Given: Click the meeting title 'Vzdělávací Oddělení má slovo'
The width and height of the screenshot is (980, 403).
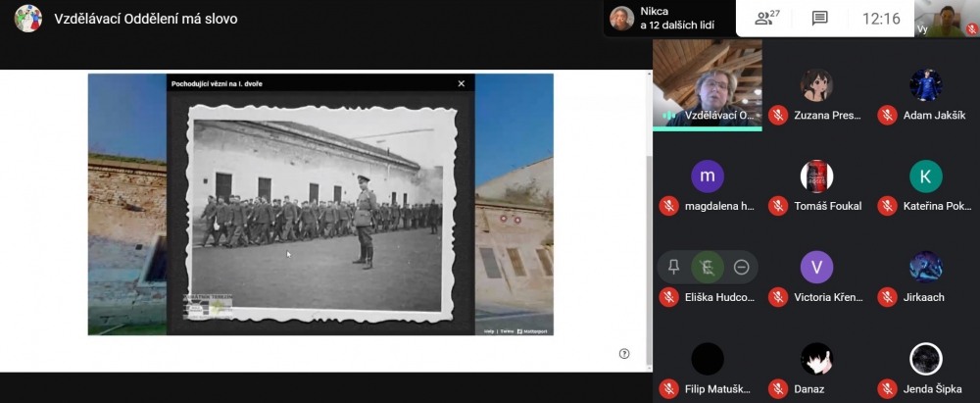Looking at the screenshot, I should 146,19.
